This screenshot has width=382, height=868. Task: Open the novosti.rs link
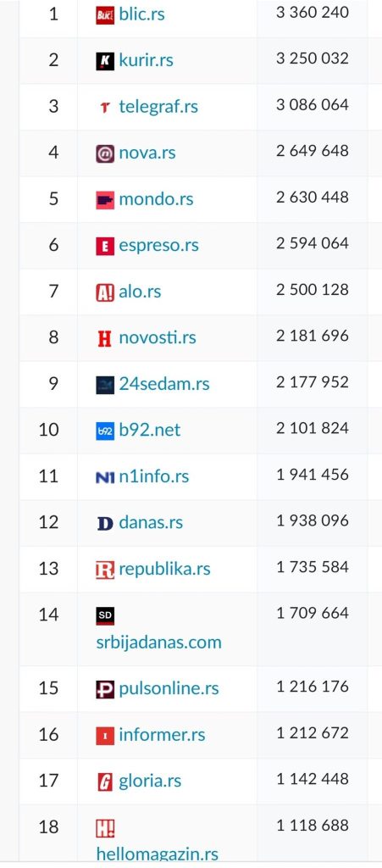coord(158,337)
